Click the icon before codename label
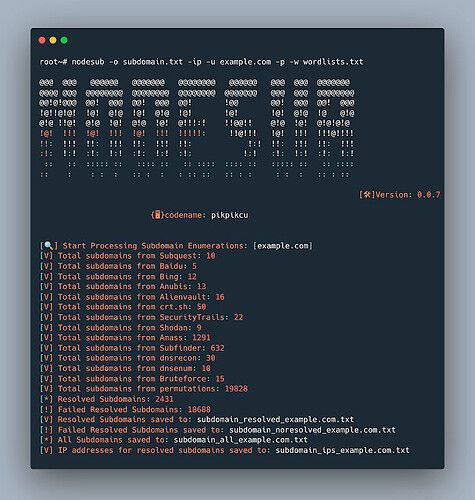The image size is (475, 500). pyautogui.click(x=158, y=215)
